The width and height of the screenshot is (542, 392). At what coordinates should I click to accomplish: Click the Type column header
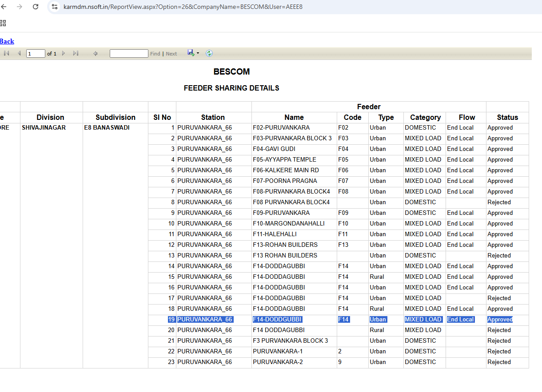tap(386, 117)
